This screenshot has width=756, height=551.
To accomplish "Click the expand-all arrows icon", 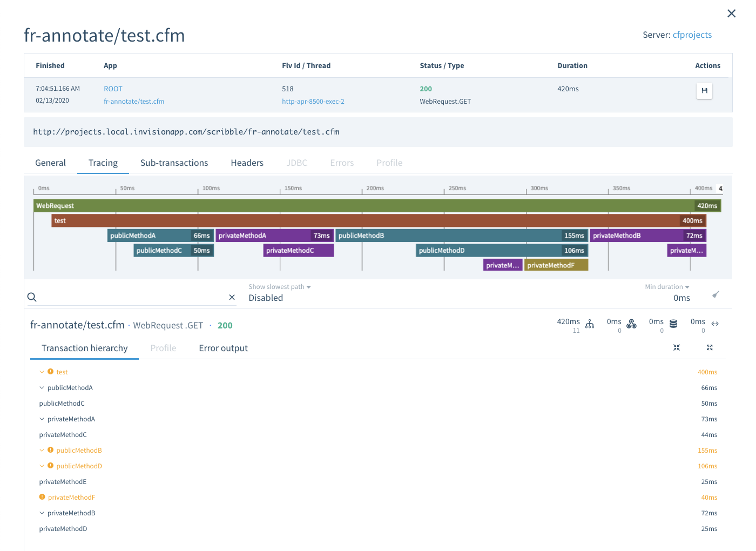I will point(710,347).
